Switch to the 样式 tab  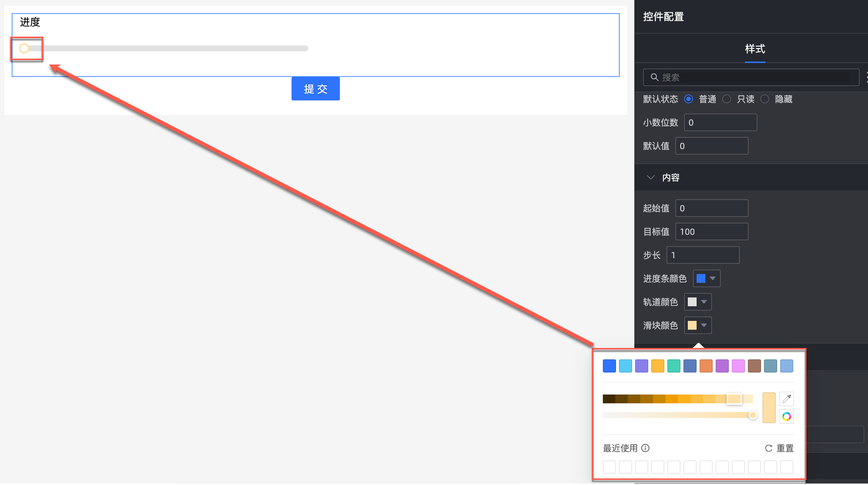[755, 49]
